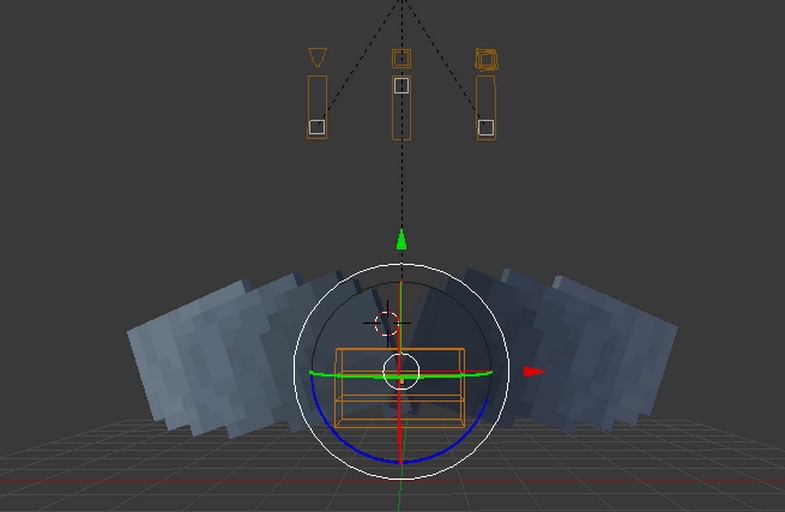The image size is (785, 512).
Task: Select the orange wireframe box at its bottom edge
Action: (x=400, y=427)
